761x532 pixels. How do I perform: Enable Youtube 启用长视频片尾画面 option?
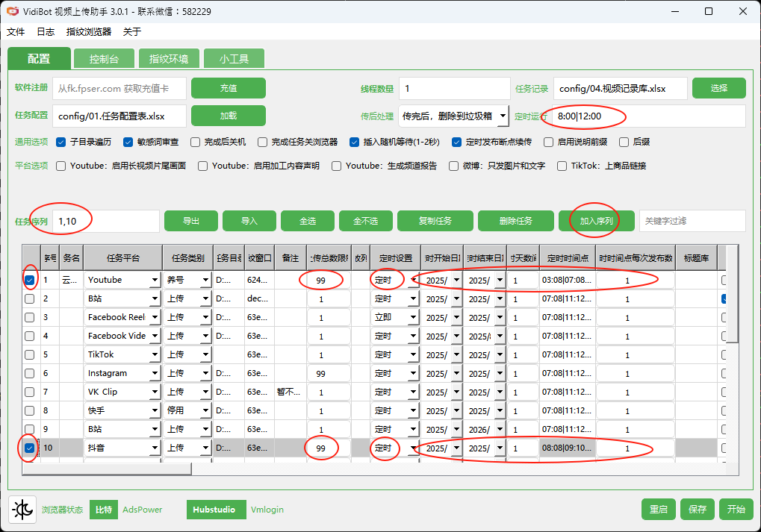[60, 166]
